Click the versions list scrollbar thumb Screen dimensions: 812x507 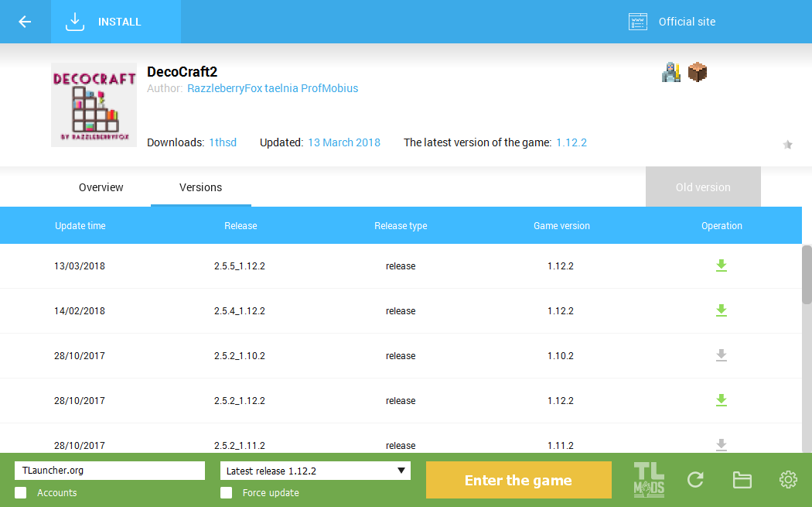[x=807, y=275]
